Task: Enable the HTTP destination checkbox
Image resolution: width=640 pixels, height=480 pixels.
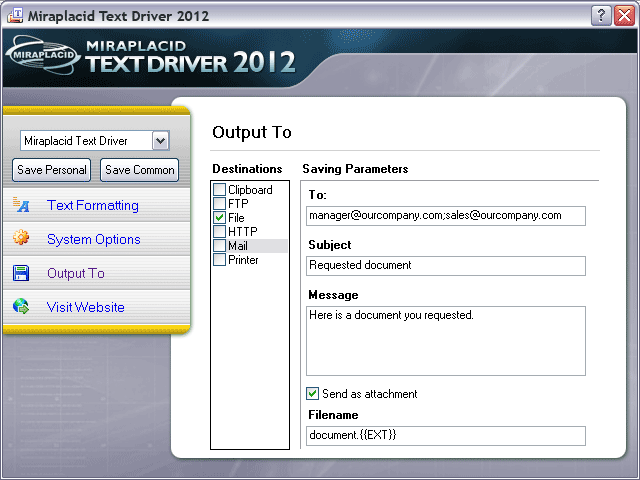Action: (x=220, y=231)
